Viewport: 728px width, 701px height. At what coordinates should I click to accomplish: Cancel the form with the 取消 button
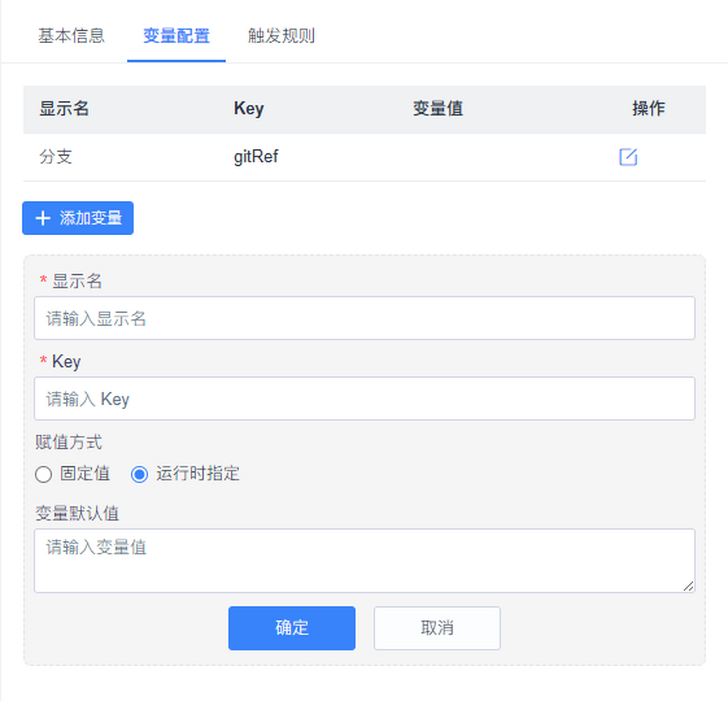point(437,628)
